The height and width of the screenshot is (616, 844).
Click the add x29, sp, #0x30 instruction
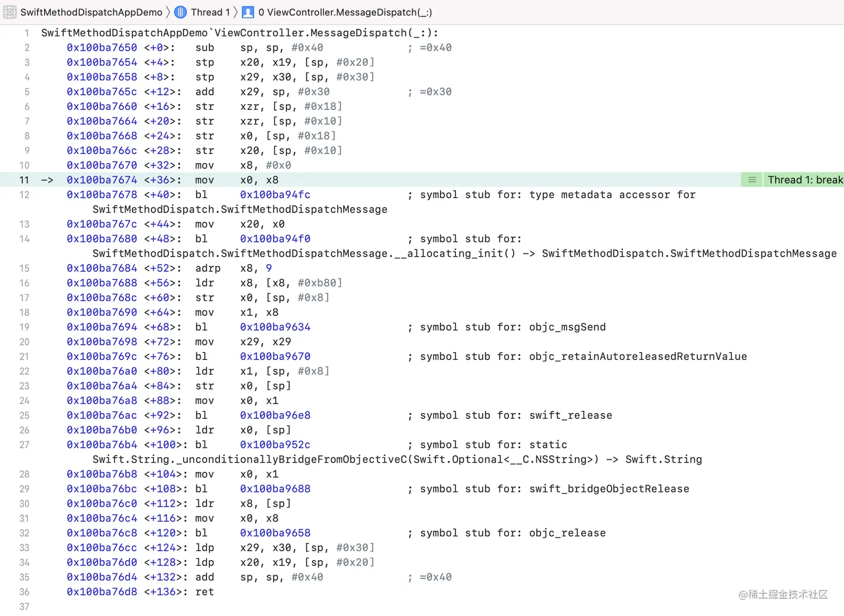click(x=262, y=92)
